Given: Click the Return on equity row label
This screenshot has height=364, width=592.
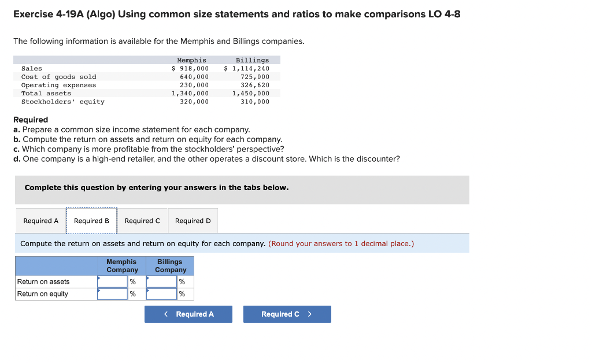Looking at the screenshot, I should [43, 294].
